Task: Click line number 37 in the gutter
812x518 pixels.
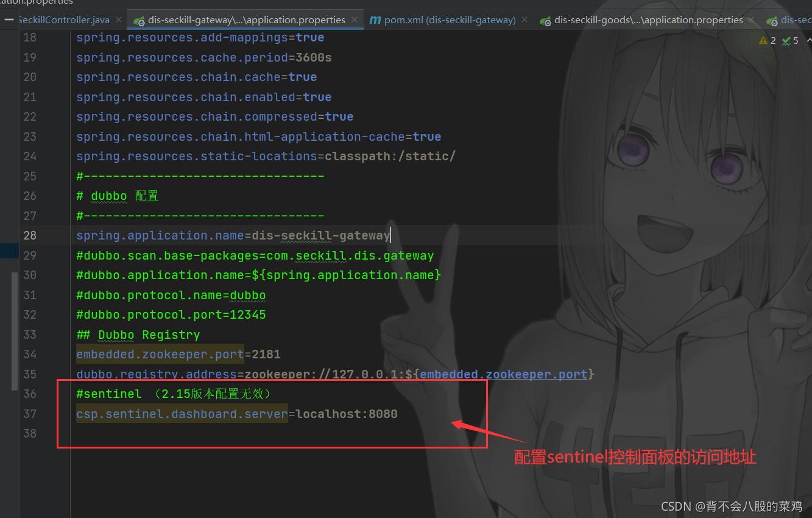Action: click(30, 414)
